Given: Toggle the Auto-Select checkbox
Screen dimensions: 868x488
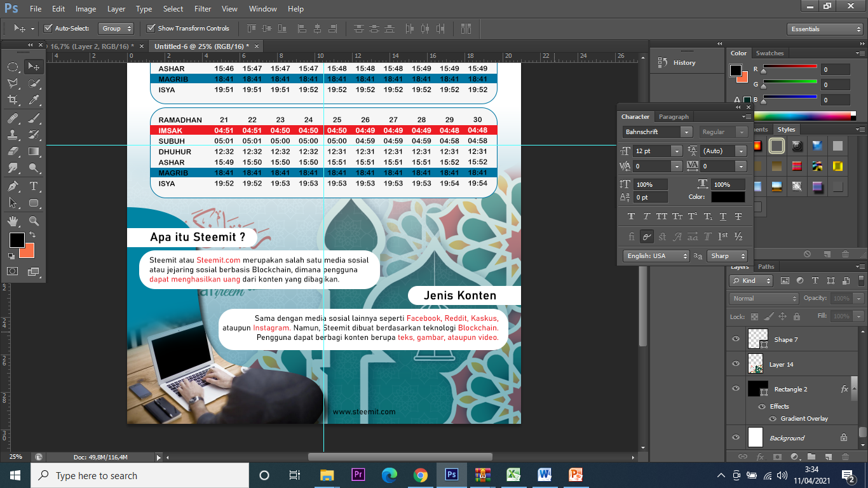Looking at the screenshot, I should tap(48, 29).
